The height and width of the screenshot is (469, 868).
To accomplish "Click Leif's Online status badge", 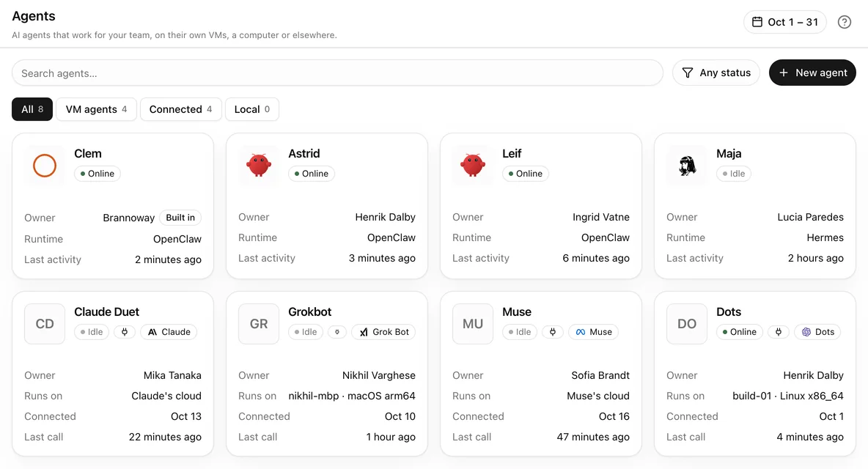I will pos(526,174).
